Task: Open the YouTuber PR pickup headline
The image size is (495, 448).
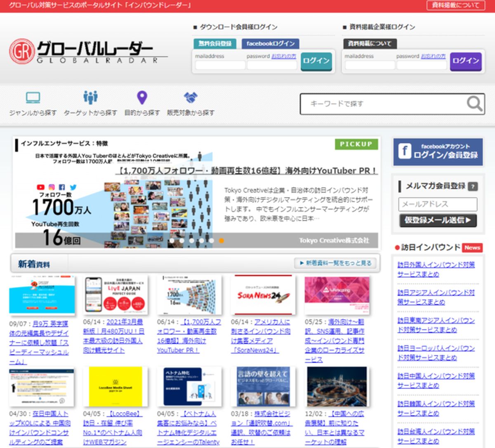Action: point(246,170)
